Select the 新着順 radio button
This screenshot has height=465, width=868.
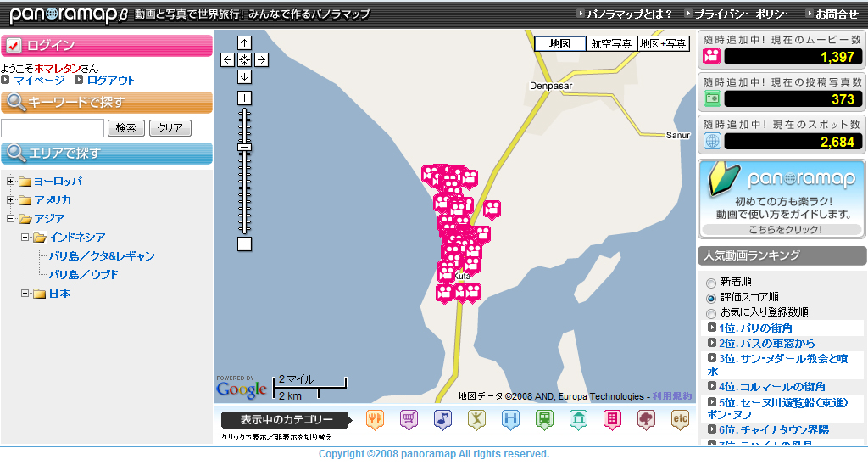[711, 283]
